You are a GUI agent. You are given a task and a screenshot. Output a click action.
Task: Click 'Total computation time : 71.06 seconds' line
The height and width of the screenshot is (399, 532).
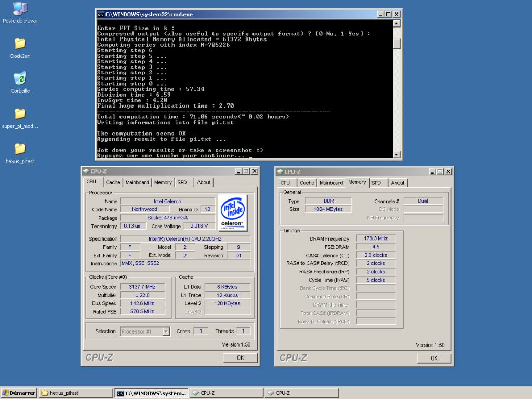[x=193, y=117]
